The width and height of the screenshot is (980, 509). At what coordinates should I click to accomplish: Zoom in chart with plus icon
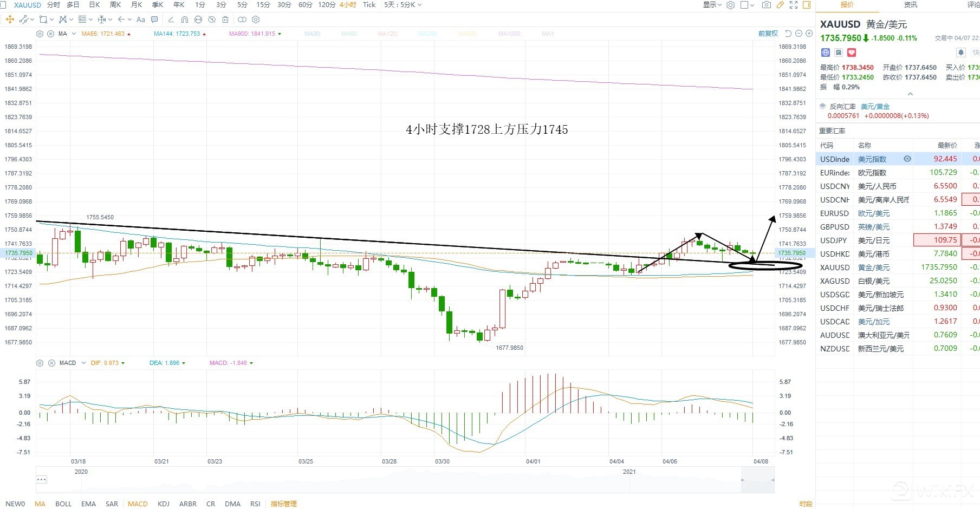coord(809,34)
